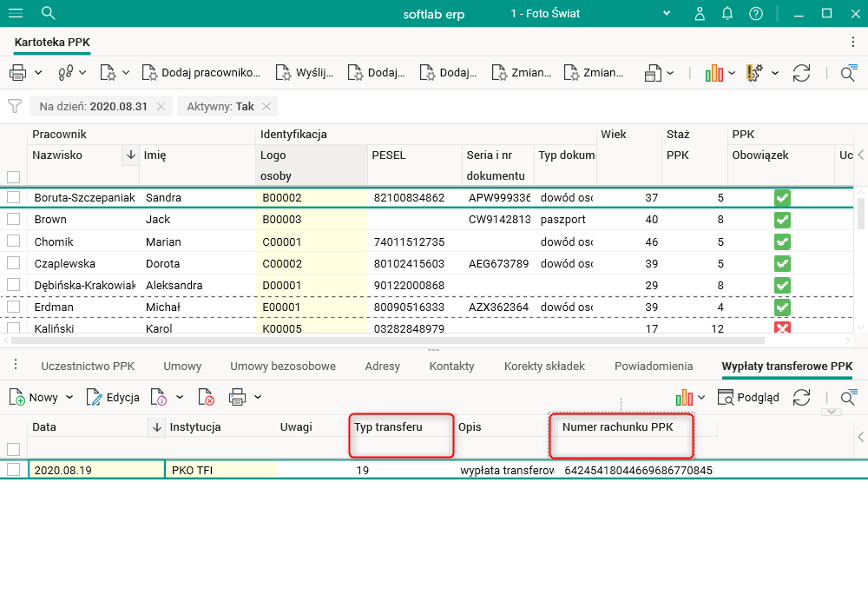Open the Korekty składek tab

[544, 367]
